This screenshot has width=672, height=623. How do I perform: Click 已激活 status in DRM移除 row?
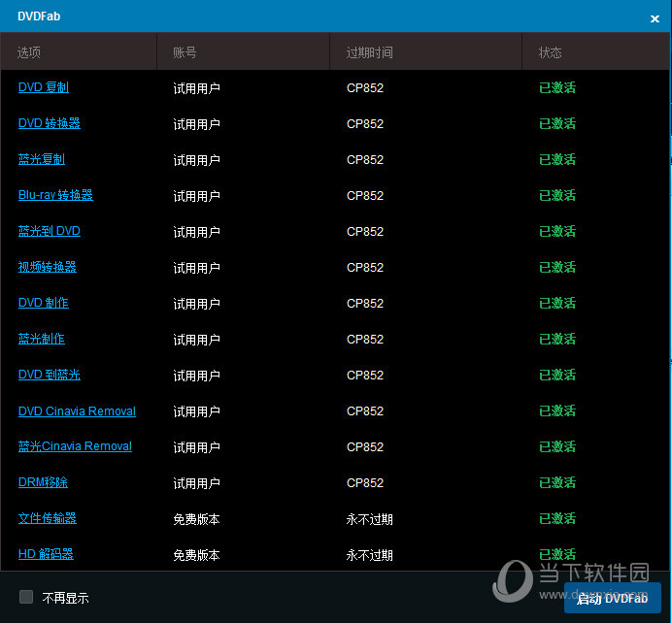[x=557, y=483]
